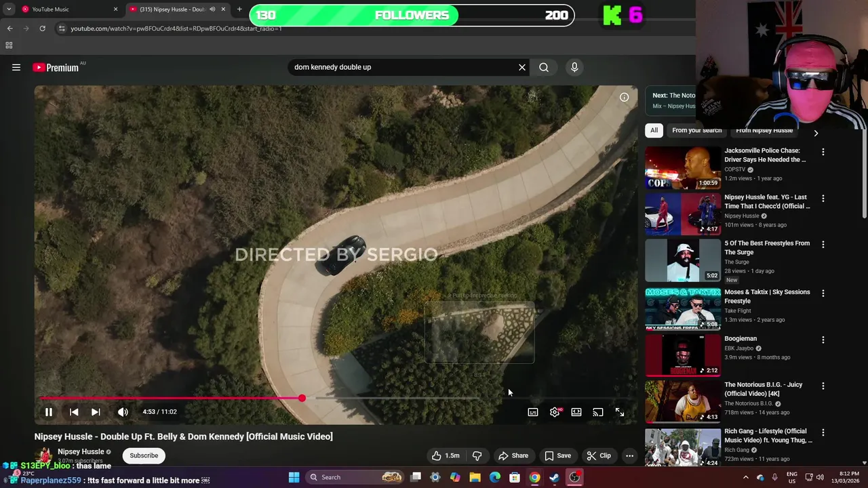868x488 pixels.
Task: View site information icon in address bar
Action: coord(62,28)
